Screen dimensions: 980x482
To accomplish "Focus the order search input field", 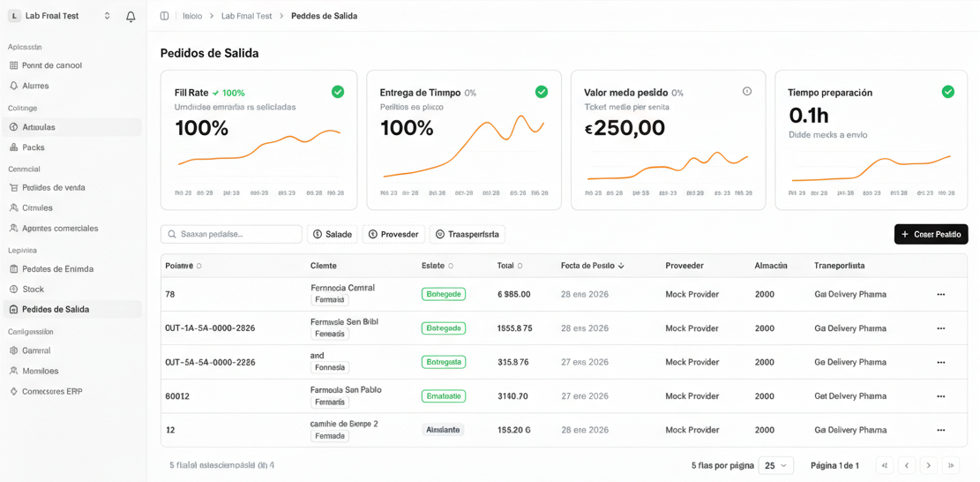I will click(x=231, y=235).
